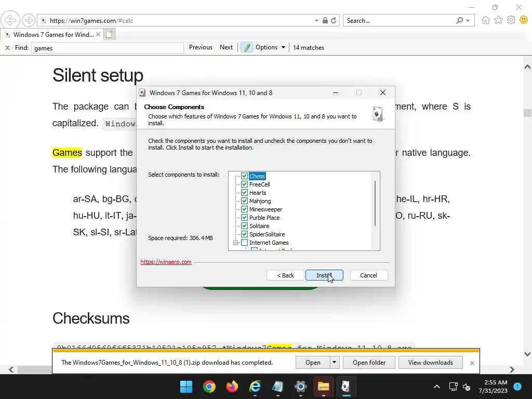Go forward with the browser Forward arrow
Image resolution: width=532 pixels, height=399 pixels.
tap(29, 20)
